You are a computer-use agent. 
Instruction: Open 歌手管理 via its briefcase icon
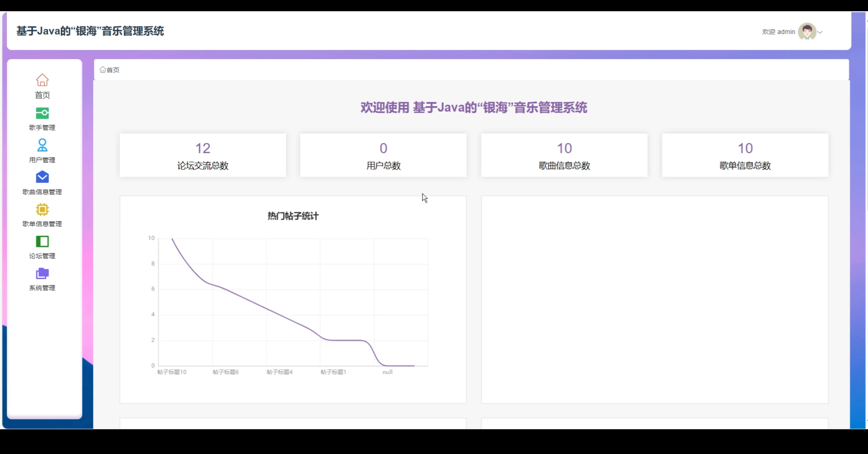point(42,113)
